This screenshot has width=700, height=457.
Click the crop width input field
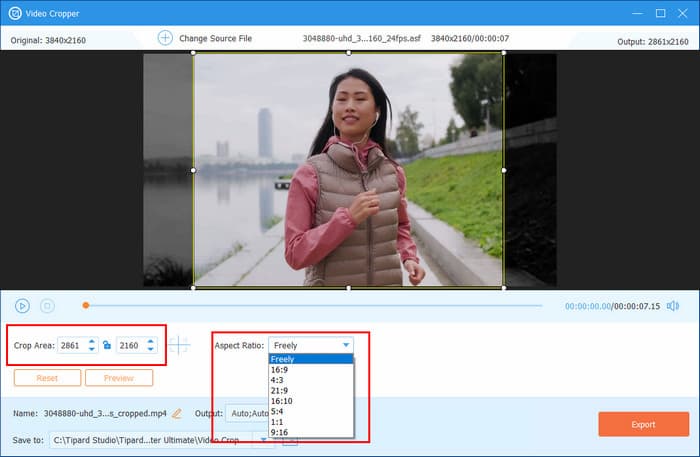point(70,345)
